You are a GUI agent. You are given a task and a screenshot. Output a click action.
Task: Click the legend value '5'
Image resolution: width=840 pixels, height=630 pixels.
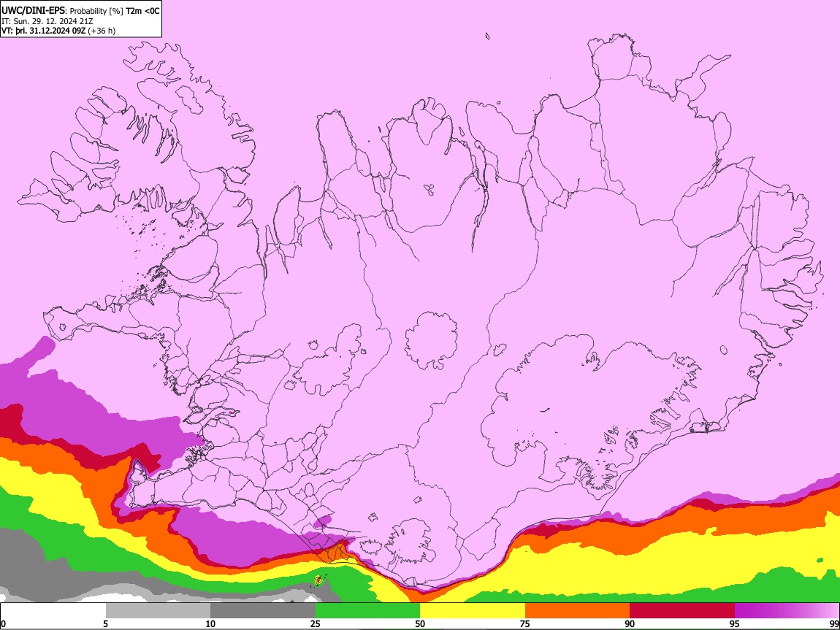(105, 624)
